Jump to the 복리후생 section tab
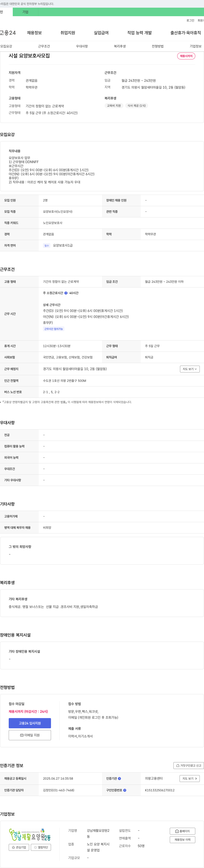Viewport: 204px width, 868px height. click(120, 46)
